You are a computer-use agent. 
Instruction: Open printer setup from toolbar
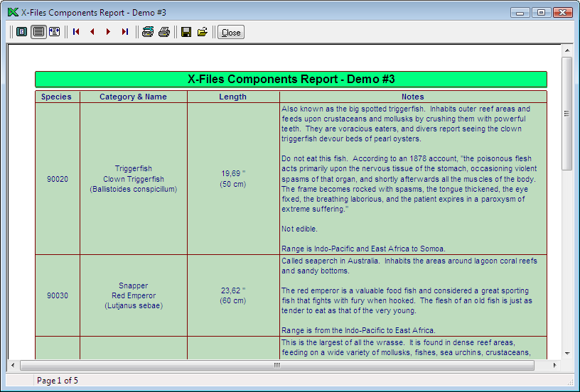tap(148, 32)
